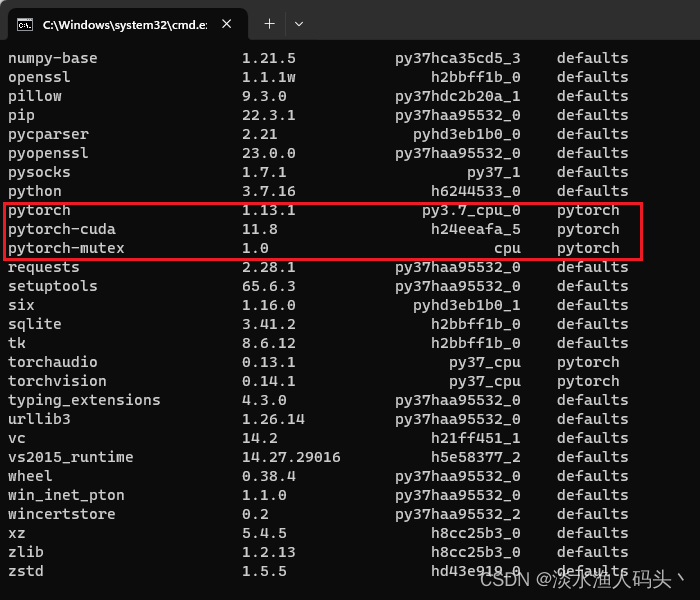The width and height of the screenshot is (700, 600).
Task: Click build string h24eeafa_5
Action: (476, 229)
